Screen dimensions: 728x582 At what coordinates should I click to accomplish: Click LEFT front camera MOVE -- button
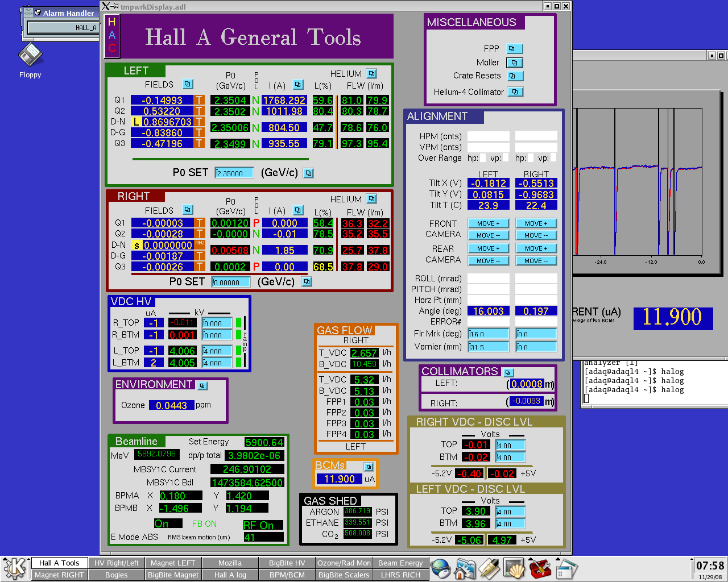489,235
